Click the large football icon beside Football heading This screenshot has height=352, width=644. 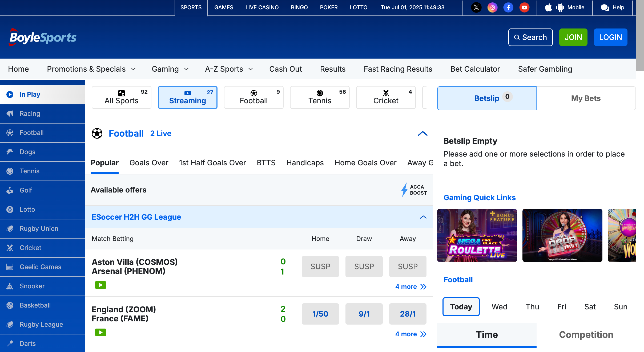(x=97, y=133)
